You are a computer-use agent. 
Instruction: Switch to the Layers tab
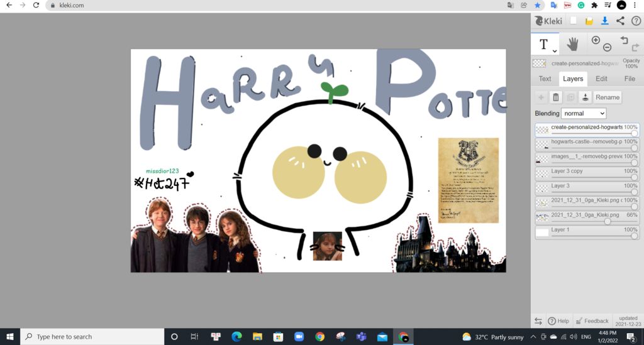(x=572, y=79)
